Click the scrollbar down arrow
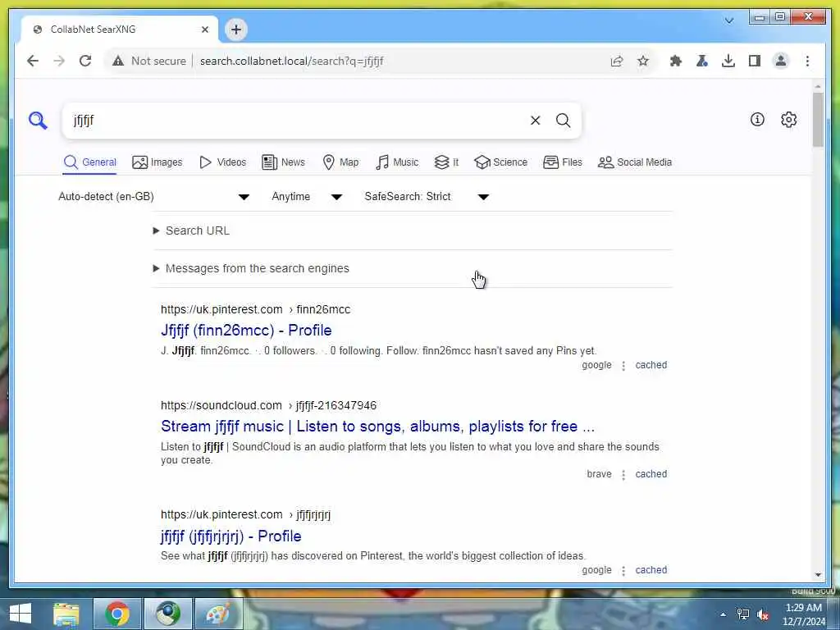The height and width of the screenshot is (630, 840). 818,575
